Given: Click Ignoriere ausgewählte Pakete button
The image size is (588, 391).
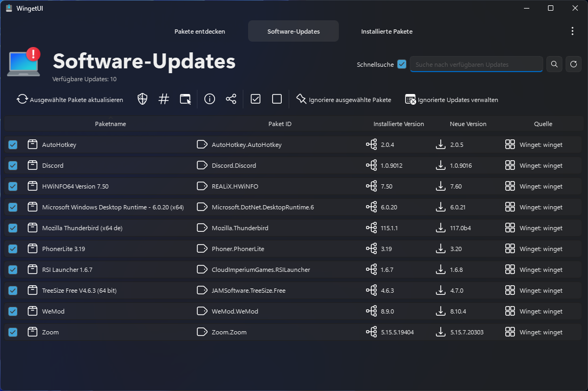Looking at the screenshot, I should (344, 99).
